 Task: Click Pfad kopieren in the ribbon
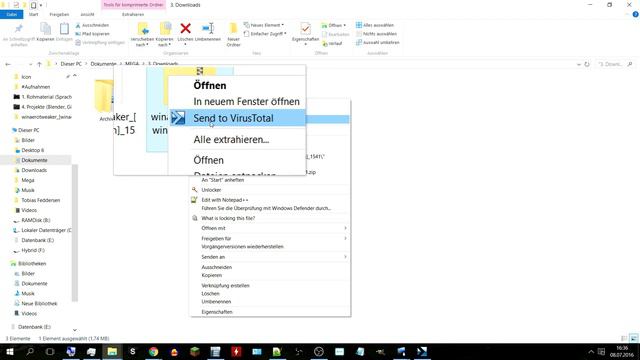point(92,34)
